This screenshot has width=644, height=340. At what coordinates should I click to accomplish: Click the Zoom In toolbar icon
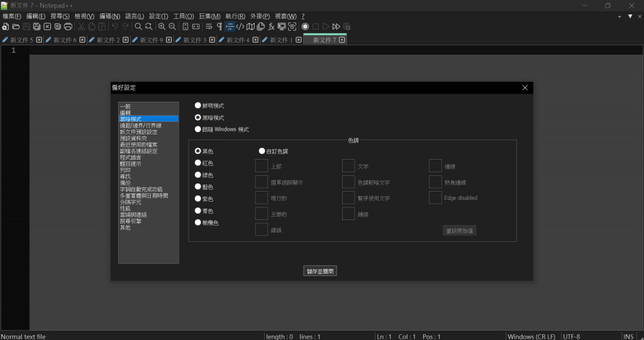pyautogui.click(x=162, y=26)
